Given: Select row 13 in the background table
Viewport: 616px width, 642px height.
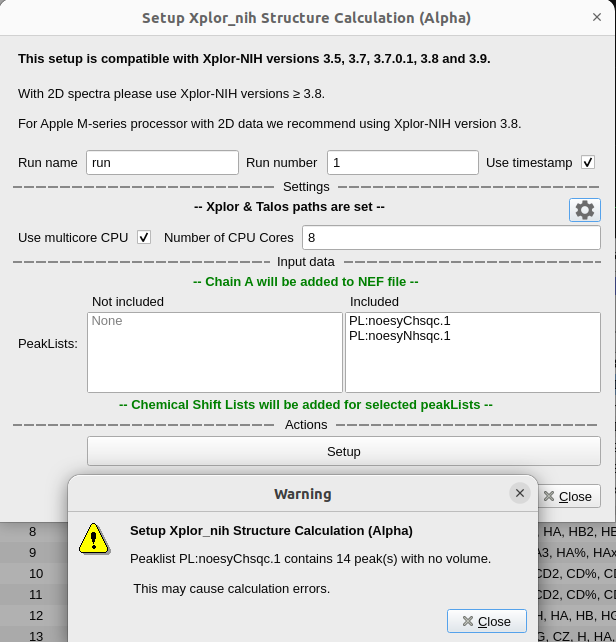Looking at the screenshot, I should point(36,636).
